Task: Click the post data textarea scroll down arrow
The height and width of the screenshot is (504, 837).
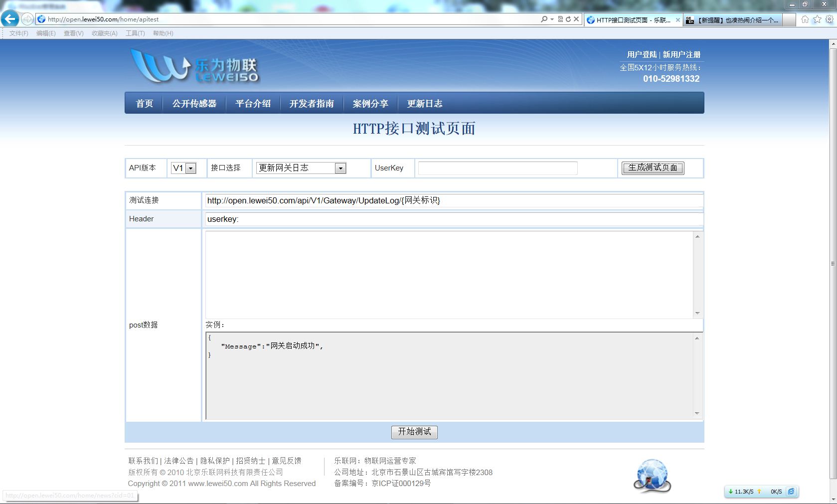Action: pos(697,313)
